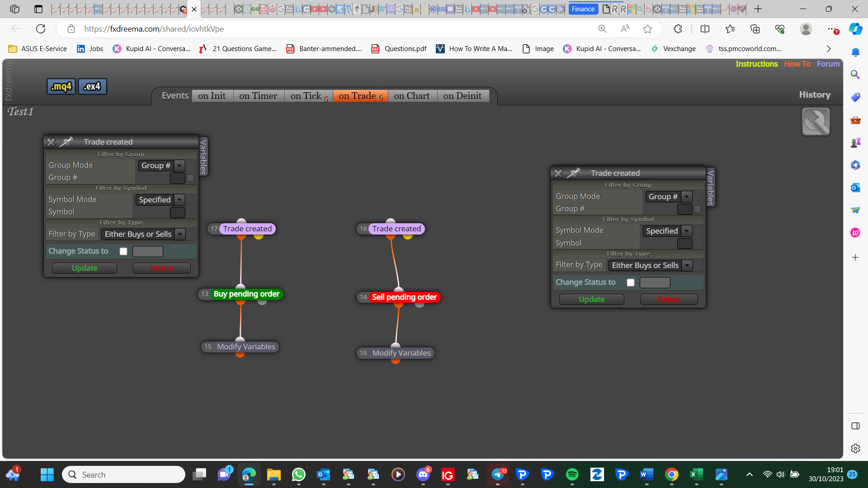Select Modify Variables block 15
The width and height of the screenshot is (868, 488).
pos(246,347)
